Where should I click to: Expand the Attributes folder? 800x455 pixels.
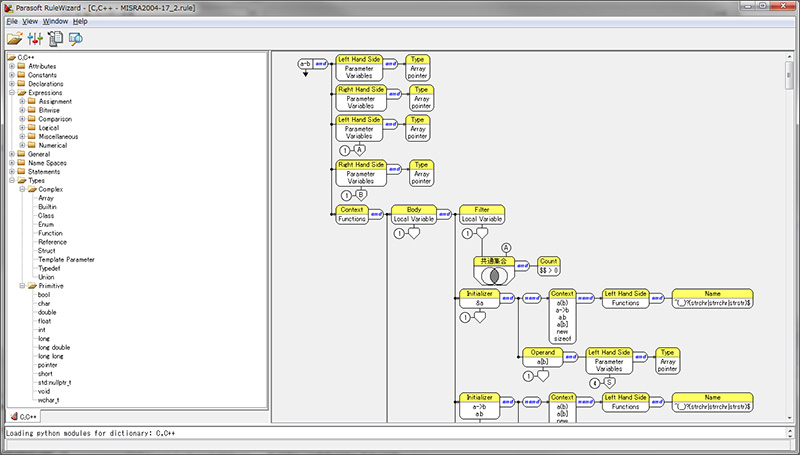pyautogui.click(x=12, y=66)
